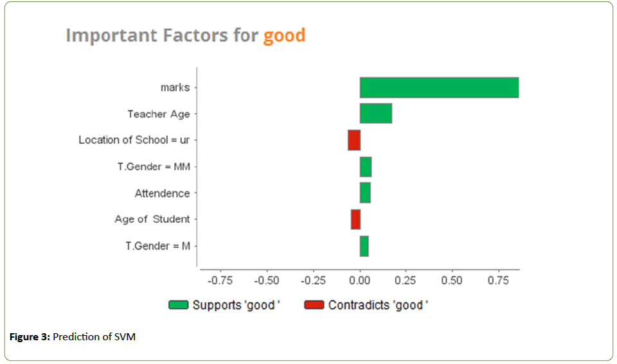The width and height of the screenshot is (617, 364).
Task: Click the 0.00 tick on x-axis
Action: click(359, 281)
